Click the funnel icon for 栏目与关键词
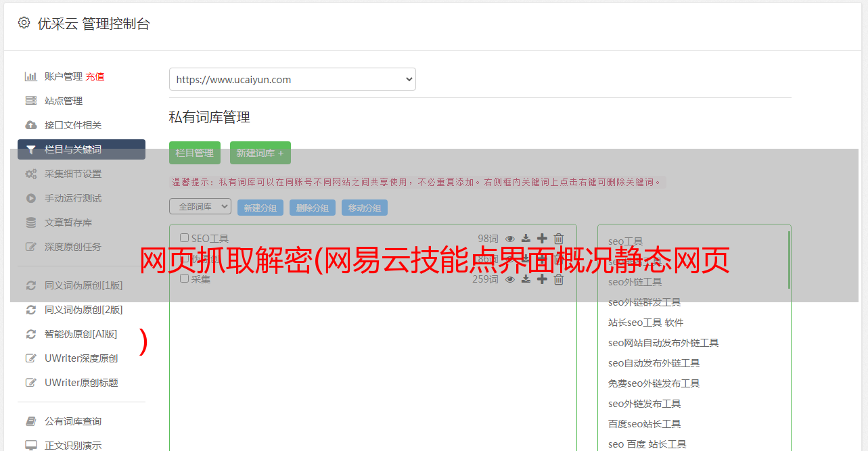 tap(30, 149)
